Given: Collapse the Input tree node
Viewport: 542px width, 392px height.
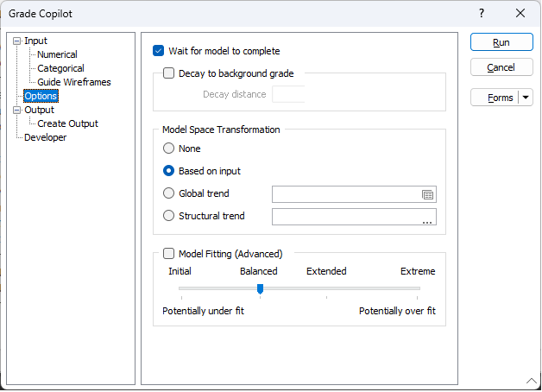Looking at the screenshot, I should pos(16,41).
